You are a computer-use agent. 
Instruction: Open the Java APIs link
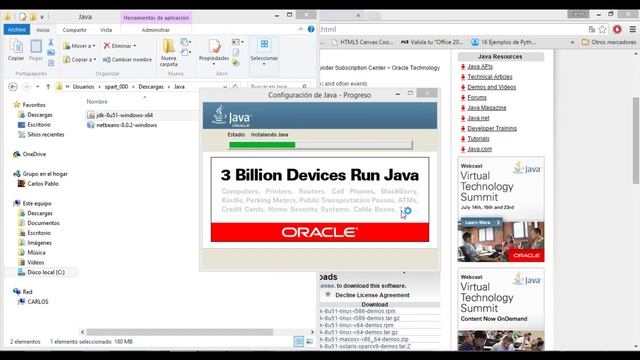(480, 67)
